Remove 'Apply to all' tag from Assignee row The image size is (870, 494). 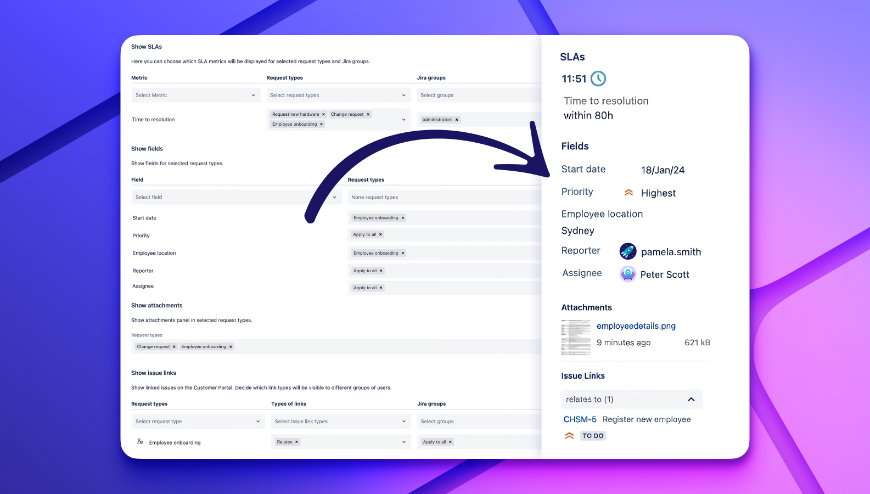click(381, 288)
